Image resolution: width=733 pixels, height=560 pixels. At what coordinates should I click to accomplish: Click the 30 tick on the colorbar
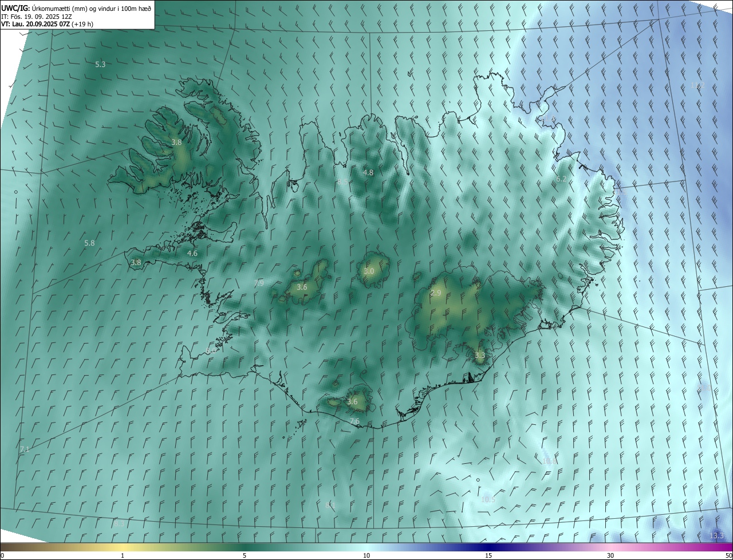(610, 555)
